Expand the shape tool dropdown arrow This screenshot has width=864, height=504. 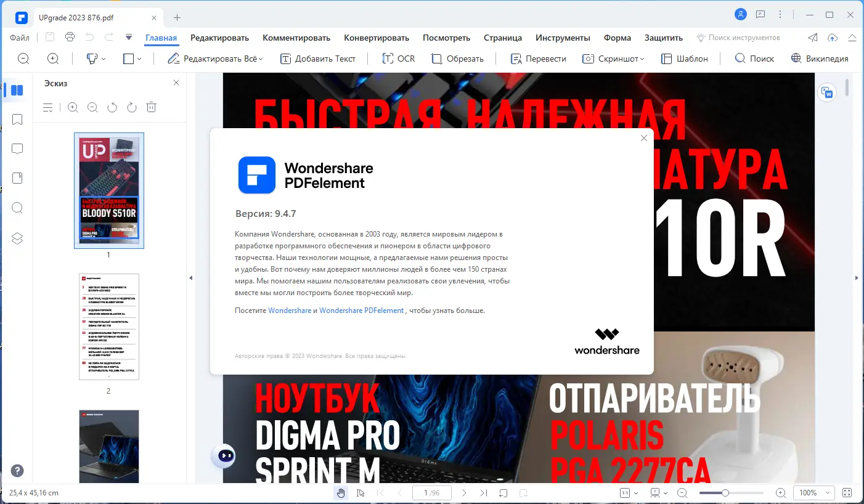pos(139,59)
